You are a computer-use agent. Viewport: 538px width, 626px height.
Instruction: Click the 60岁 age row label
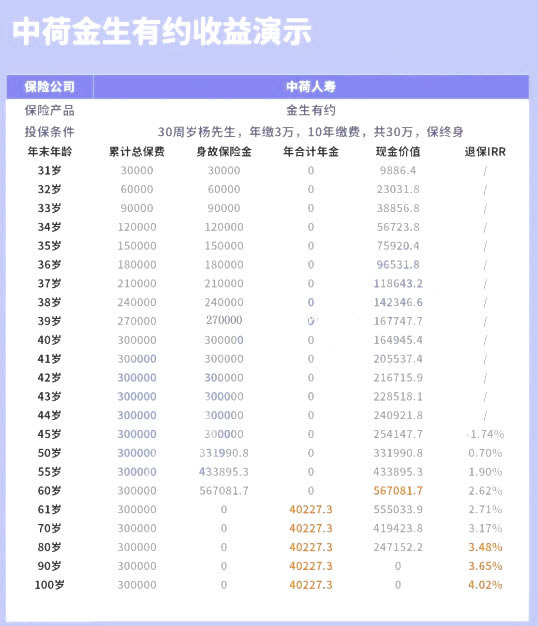pyautogui.click(x=49, y=491)
